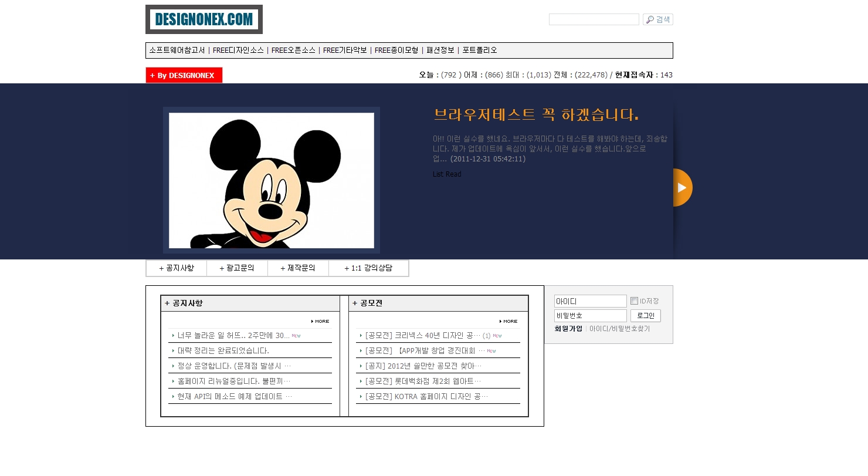The image size is (868, 476).
Task: Click the 아이디 username input field
Action: click(x=590, y=301)
